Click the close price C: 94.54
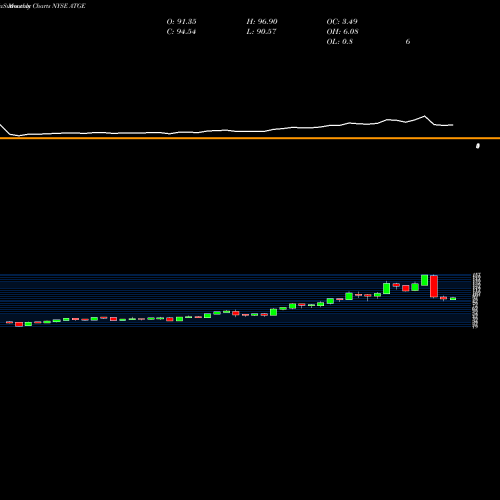The width and height of the screenshot is (500, 500). [181, 32]
